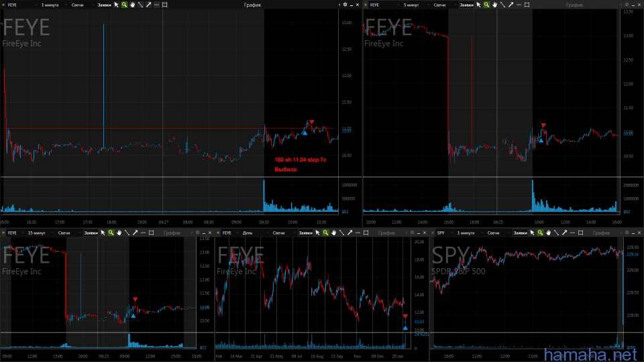Click the red sell marker in the 15 минут FEYE chart
This screenshot has width=644, height=362.
(135, 299)
